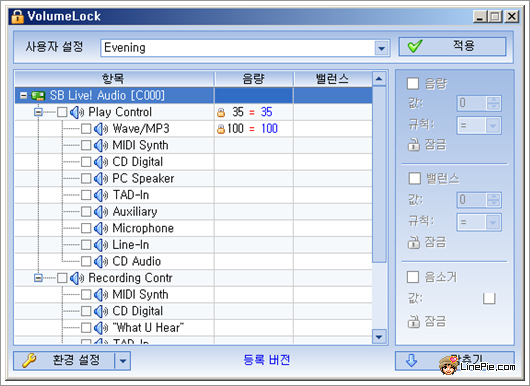530x386 pixels.
Task: Open the 밸런스 규칙 dropdown
Action: tap(493, 222)
